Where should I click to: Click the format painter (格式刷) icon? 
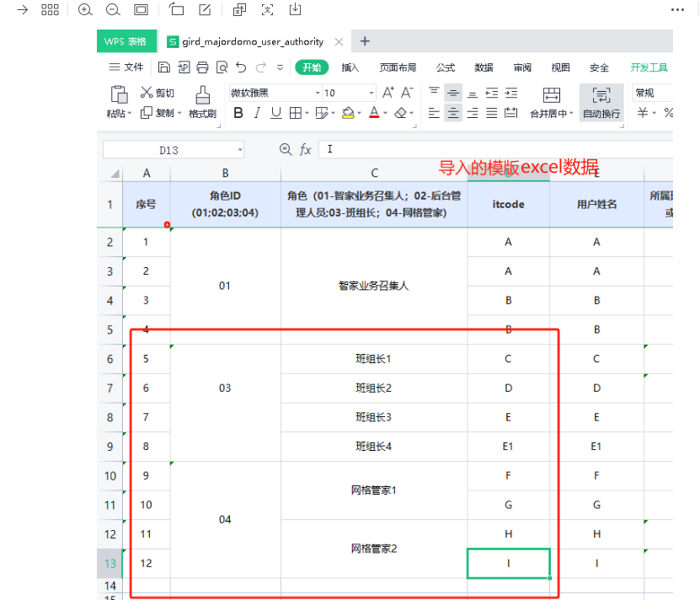203,95
